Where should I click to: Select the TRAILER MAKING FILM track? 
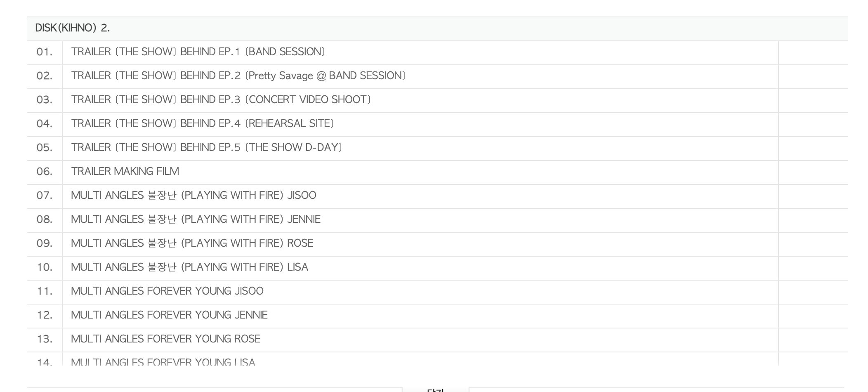click(125, 172)
